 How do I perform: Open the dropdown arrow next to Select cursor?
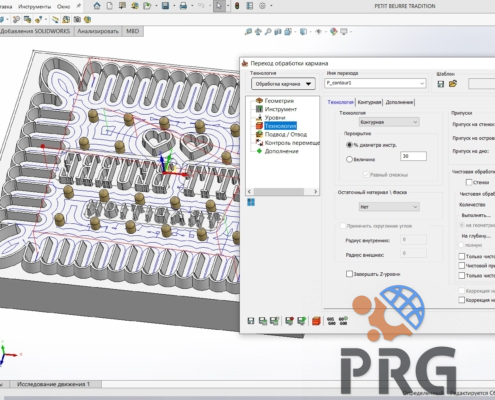pyautogui.click(x=228, y=6)
